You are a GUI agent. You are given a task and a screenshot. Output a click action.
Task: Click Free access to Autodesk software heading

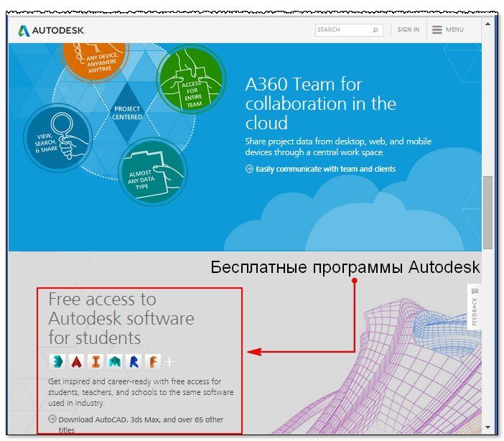[x=121, y=318]
